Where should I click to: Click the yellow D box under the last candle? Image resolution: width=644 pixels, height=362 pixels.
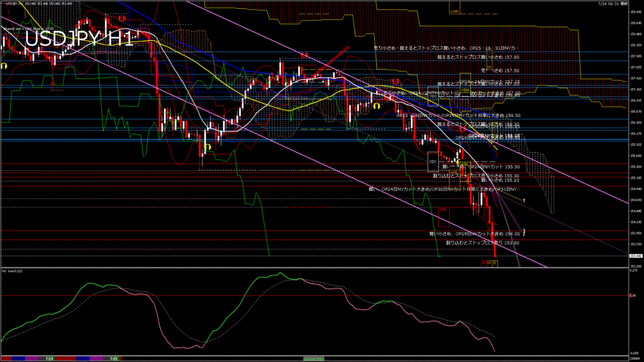(x=495, y=263)
